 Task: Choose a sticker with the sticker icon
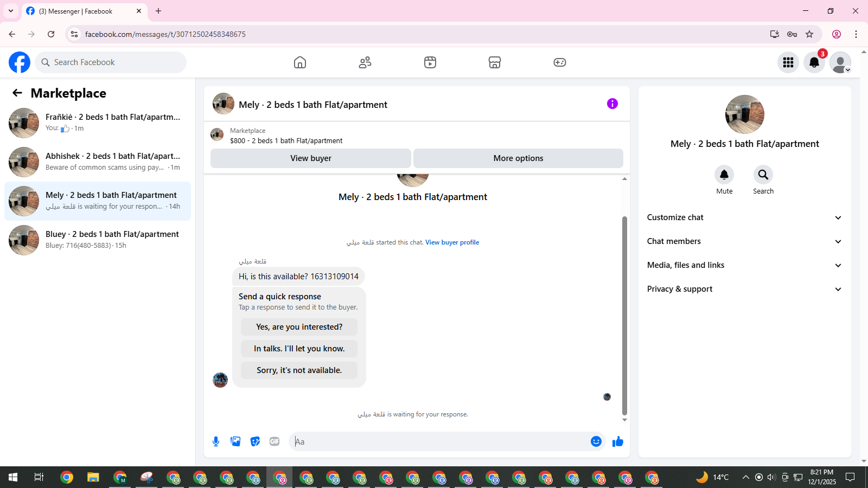point(255,441)
